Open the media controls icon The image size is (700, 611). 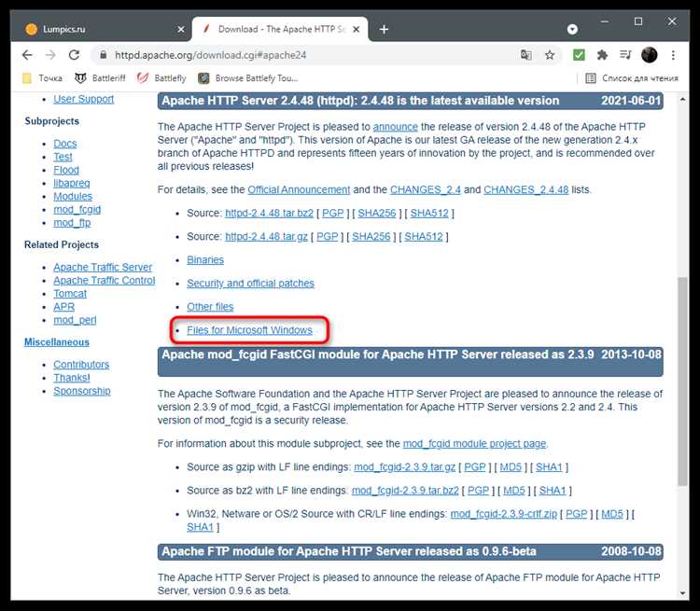tap(625, 55)
